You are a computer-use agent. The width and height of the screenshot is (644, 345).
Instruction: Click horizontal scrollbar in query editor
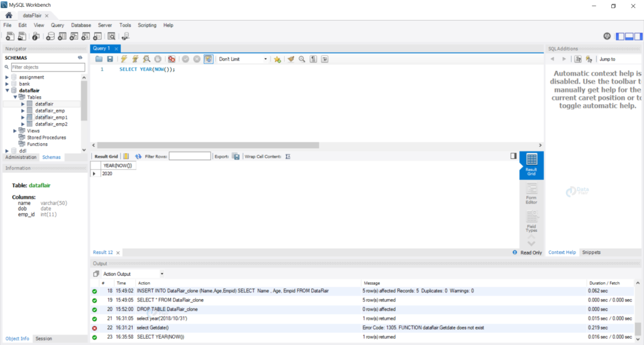tap(208, 145)
